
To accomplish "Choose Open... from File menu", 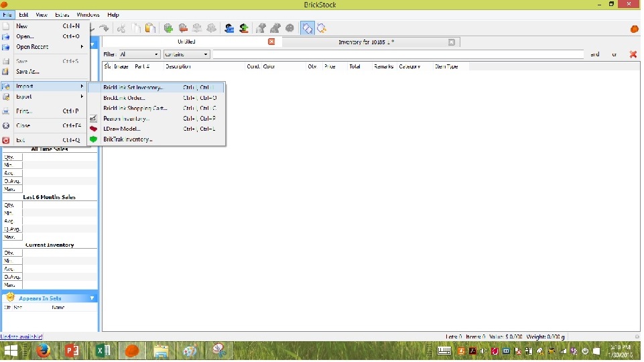I will pos(45,36).
